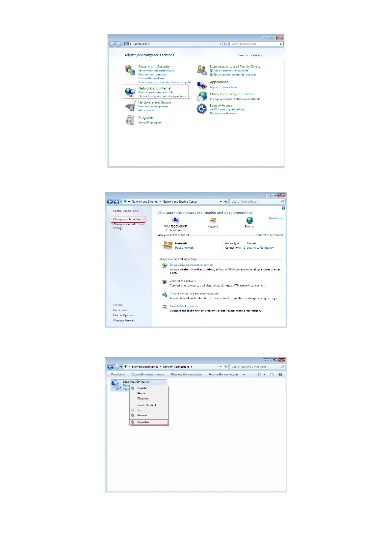This screenshot has width=392, height=555.
Task: Click This computer icon in network map
Action: click(x=176, y=220)
